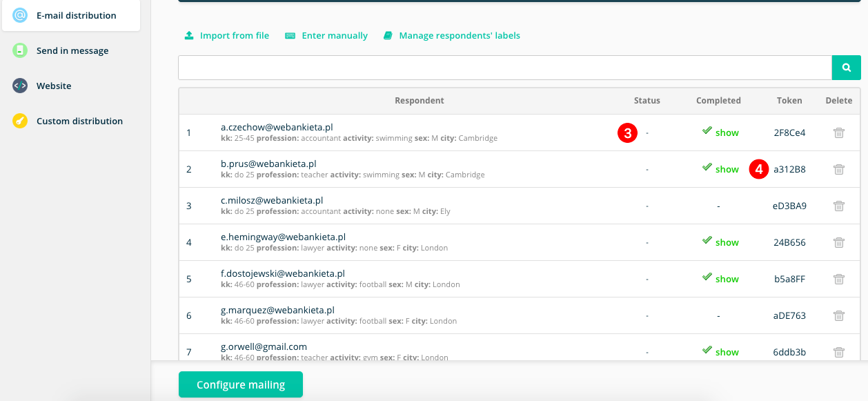Delete respondent b.prus@webankieta.pl via trash icon
868x401 pixels.
coord(839,169)
